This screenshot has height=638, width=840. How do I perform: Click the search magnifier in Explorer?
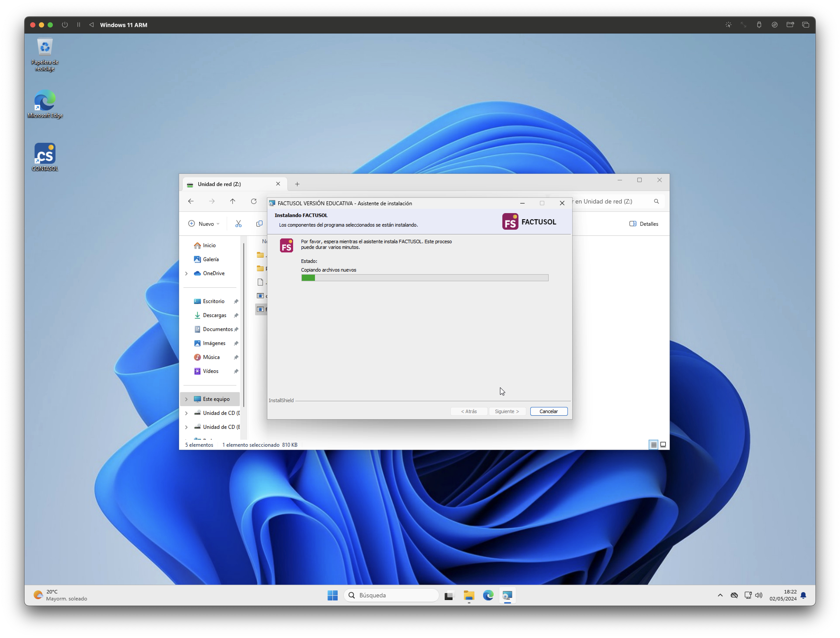pos(656,201)
